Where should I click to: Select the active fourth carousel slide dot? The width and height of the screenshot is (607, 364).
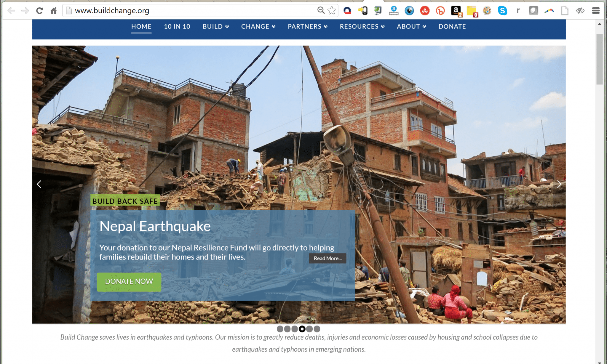(x=302, y=329)
